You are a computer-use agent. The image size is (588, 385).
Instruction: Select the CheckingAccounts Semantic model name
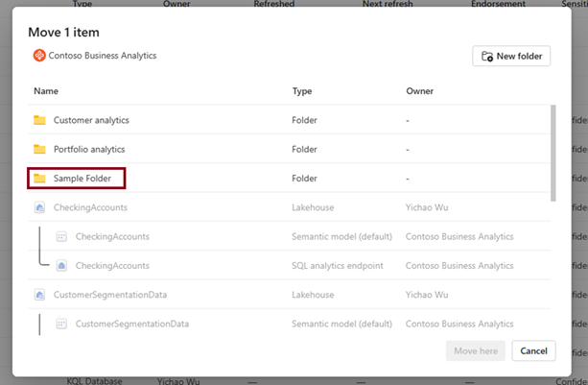112,237
